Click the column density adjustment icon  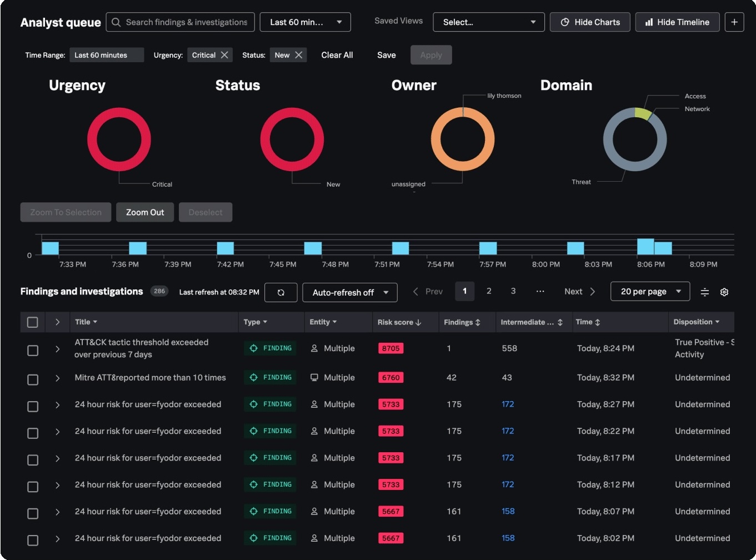click(x=704, y=292)
